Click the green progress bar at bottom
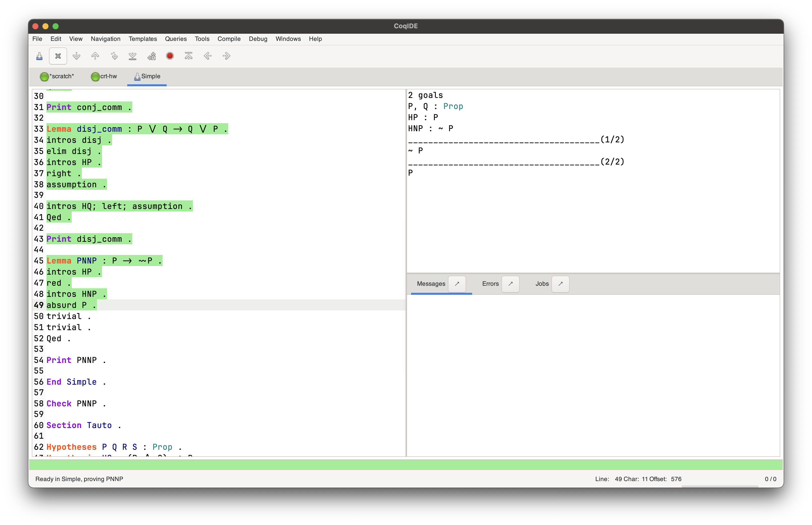 pos(405,464)
